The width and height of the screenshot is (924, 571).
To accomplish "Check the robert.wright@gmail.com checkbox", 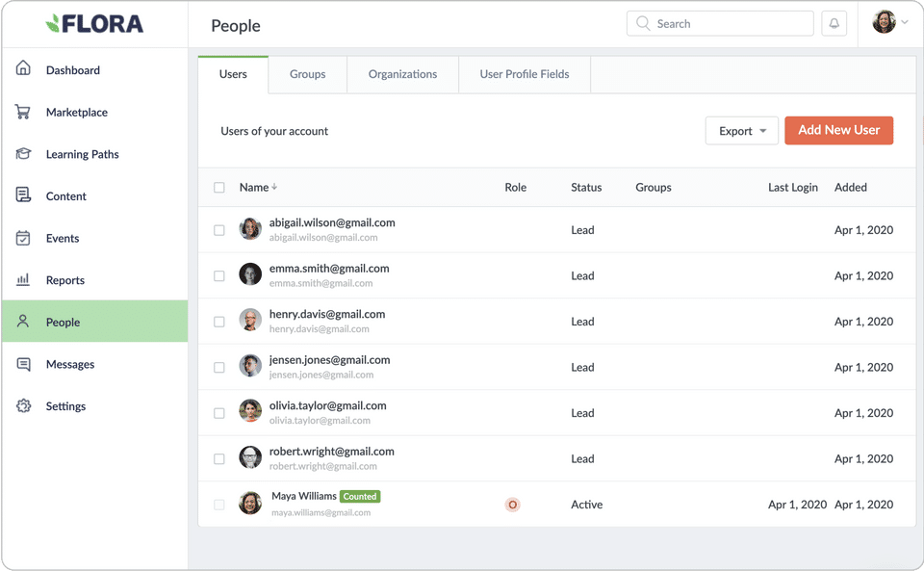I will (x=219, y=459).
